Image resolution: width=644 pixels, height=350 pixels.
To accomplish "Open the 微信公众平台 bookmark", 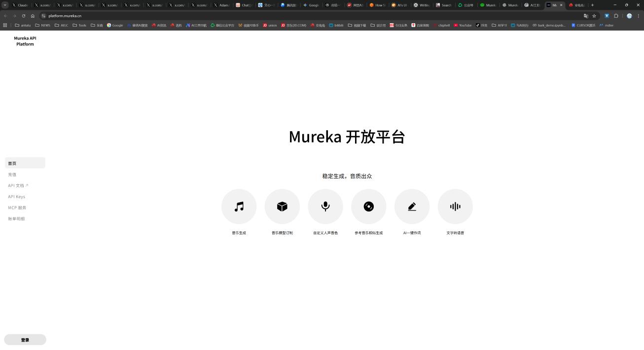I will tap(222, 25).
